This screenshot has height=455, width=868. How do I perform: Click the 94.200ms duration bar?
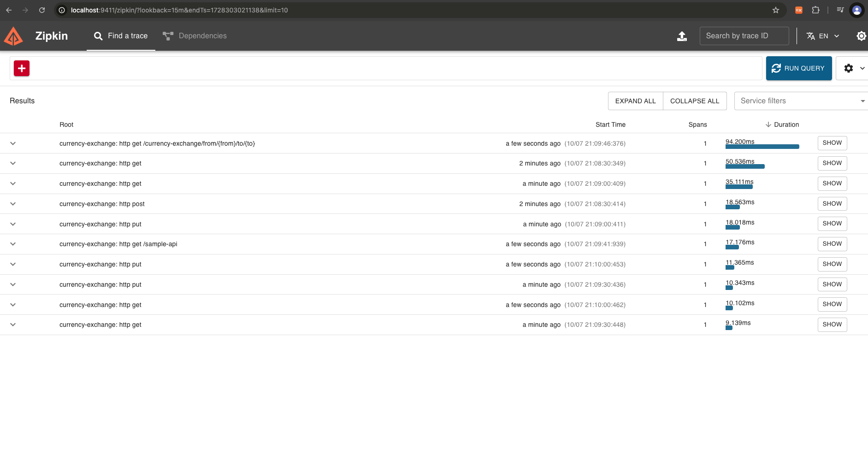pos(762,147)
